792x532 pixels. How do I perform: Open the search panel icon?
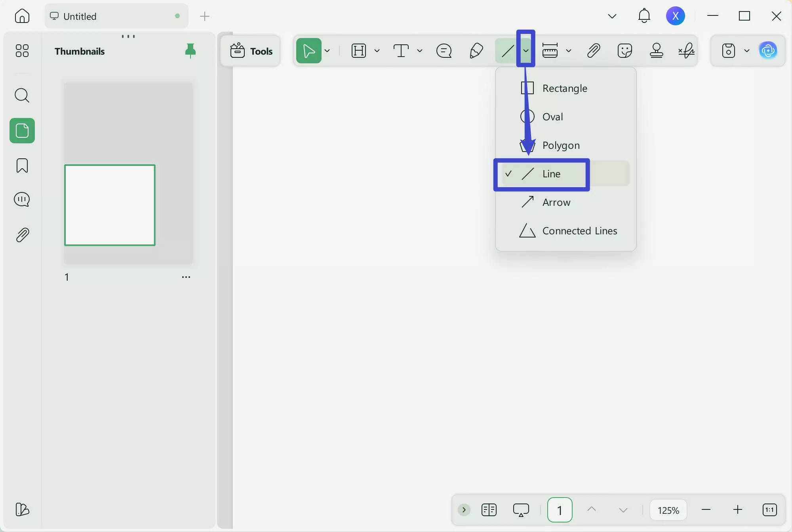click(22, 95)
